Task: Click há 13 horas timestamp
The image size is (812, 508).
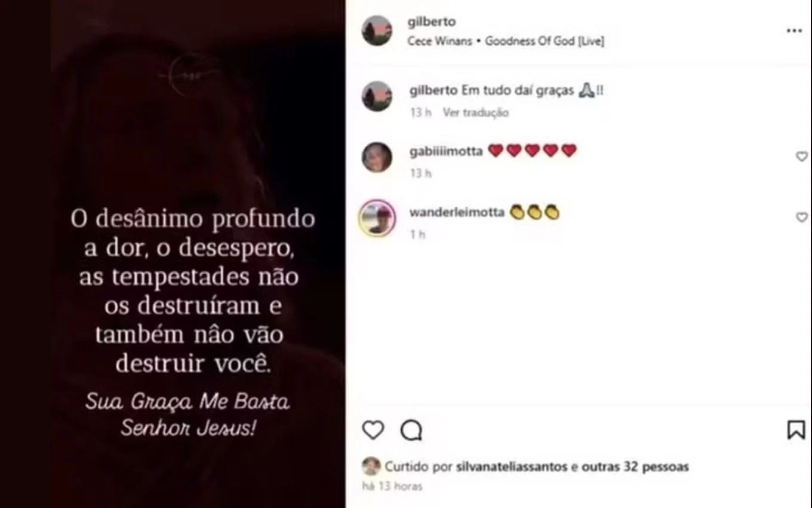Action: pyautogui.click(x=392, y=486)
